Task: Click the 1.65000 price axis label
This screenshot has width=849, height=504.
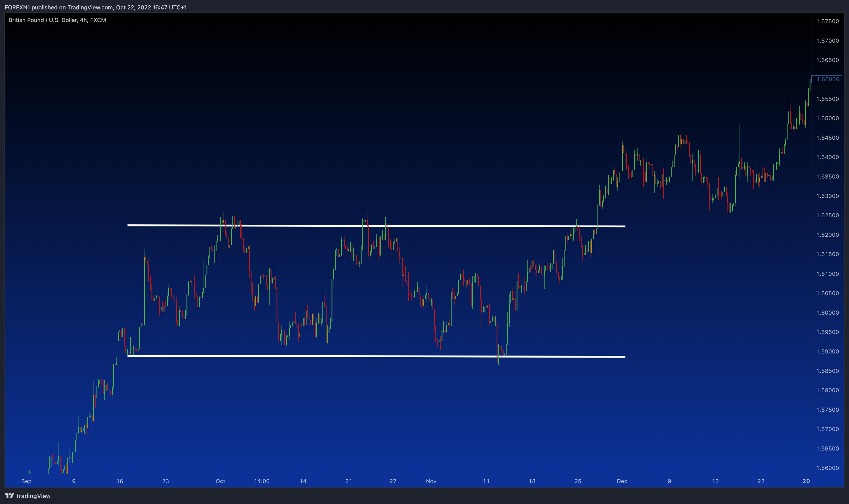Action: 827,118
